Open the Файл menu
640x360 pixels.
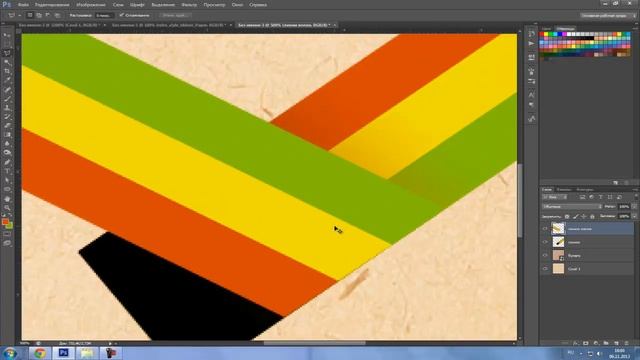pos(23,5)
